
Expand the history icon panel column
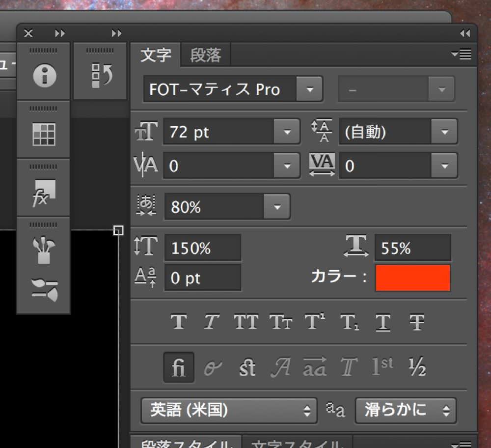116,33
